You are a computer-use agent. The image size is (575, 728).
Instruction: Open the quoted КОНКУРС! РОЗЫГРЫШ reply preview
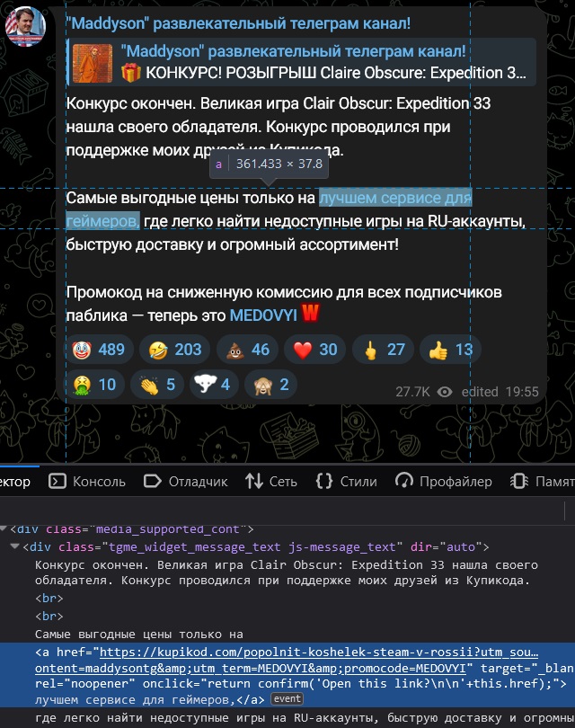pos(302,62)
